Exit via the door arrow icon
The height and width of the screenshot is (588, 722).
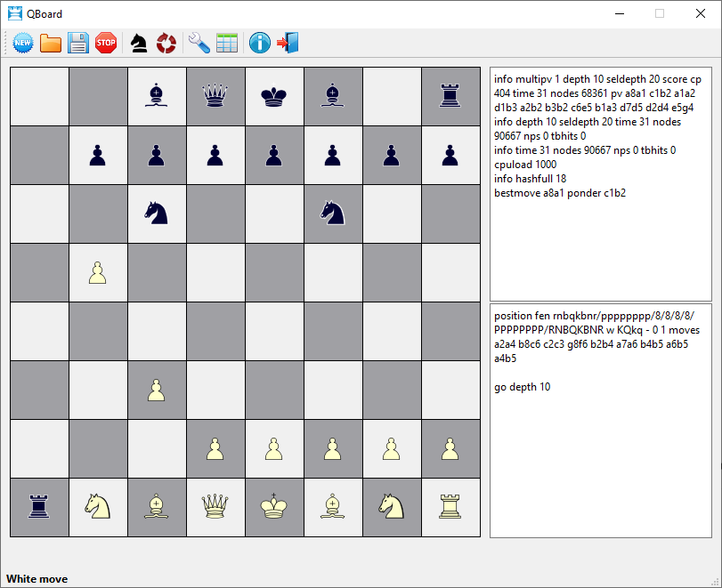click(288, 43)
